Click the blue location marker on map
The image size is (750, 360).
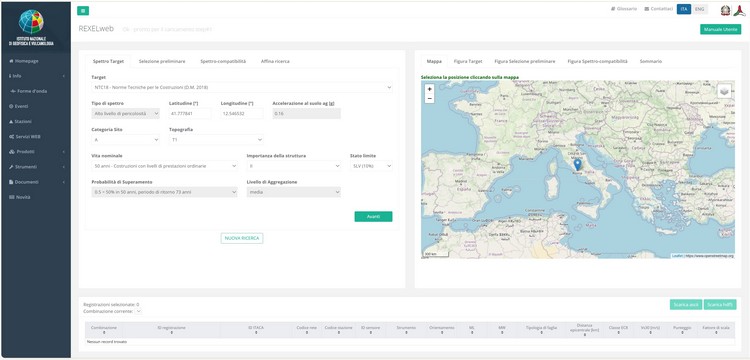point(578,165)
